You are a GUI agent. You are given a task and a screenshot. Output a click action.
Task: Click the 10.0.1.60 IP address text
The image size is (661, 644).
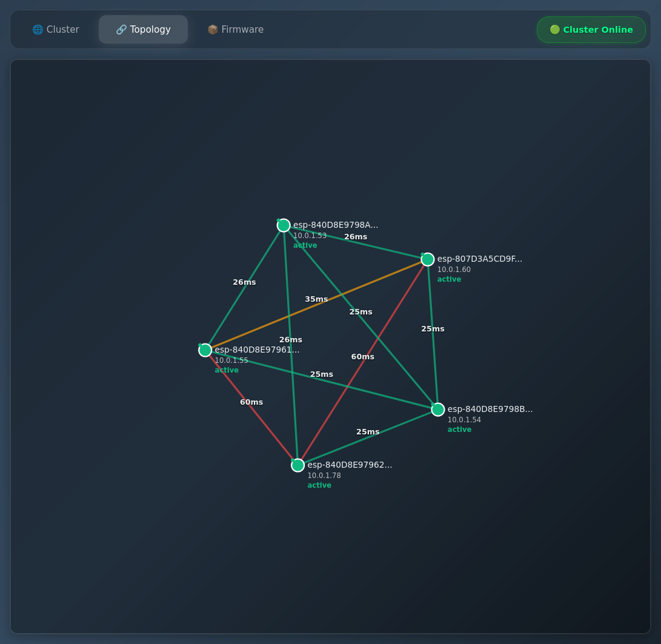pyautogui.click(x=454, y=270)
